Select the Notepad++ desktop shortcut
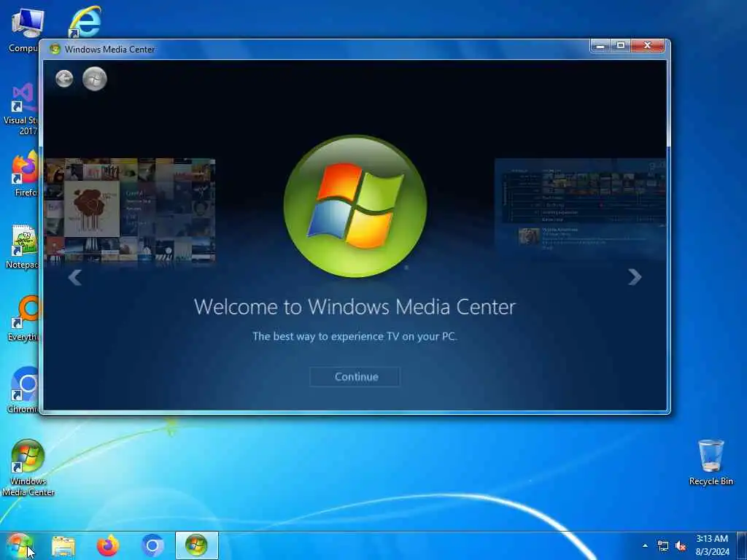The width and height of the screenshot is (747, 560). coord(23,246)
